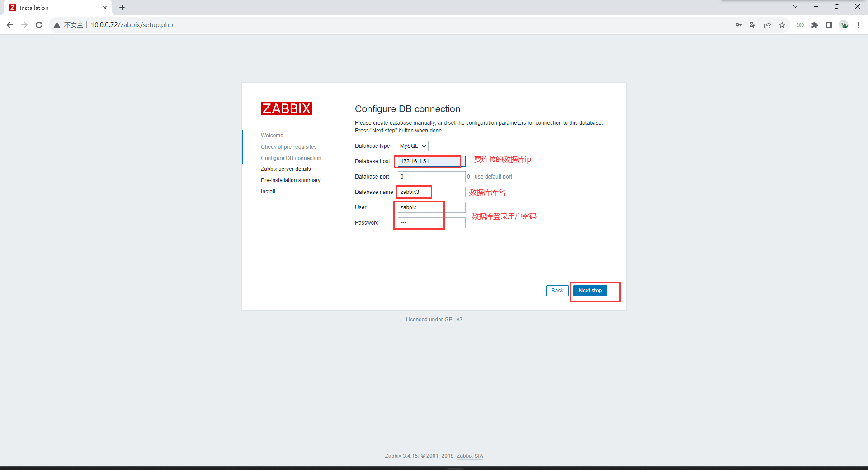Open the tab search chevron
Image resolution: width=868 pixels, height=470 pixels.
point(795,6)
